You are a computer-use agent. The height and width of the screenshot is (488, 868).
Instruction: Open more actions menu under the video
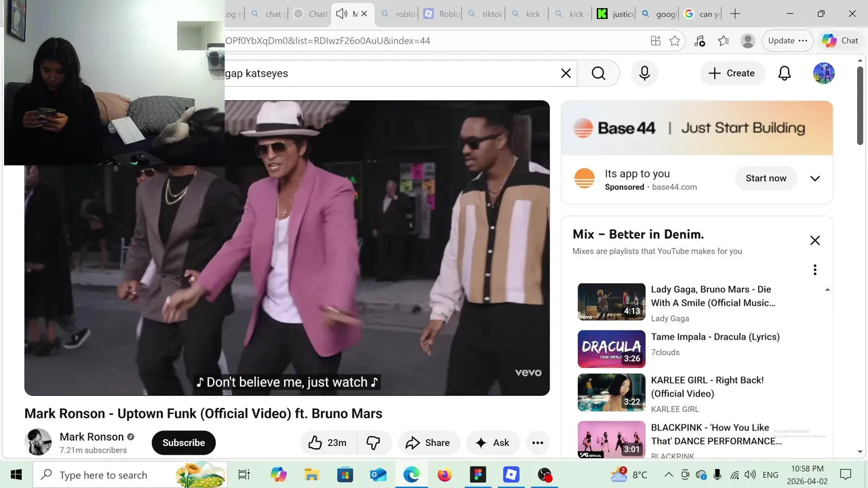pos(538,443)
